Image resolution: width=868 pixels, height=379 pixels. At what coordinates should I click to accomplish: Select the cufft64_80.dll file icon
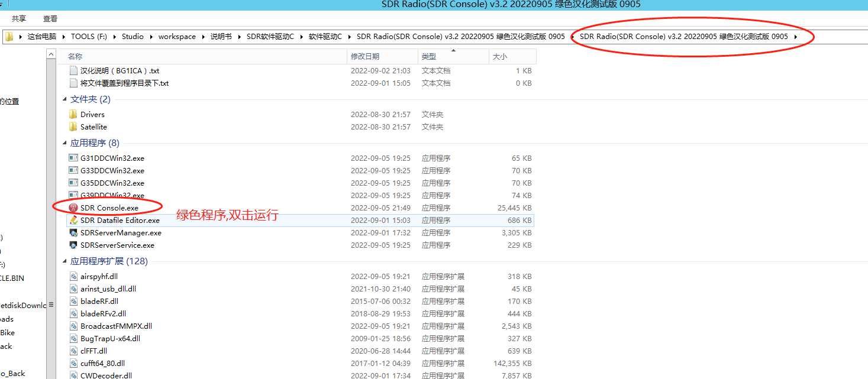pos(73,363)
